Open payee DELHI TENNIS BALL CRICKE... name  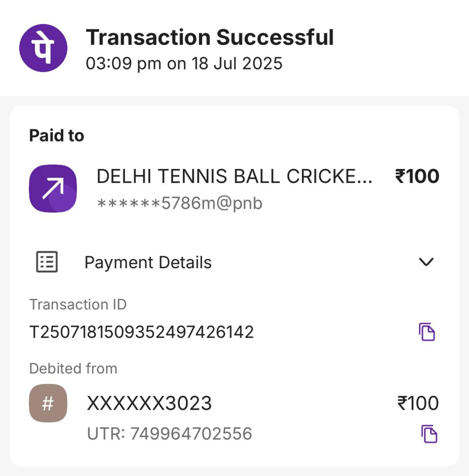(x=234, y=177)
